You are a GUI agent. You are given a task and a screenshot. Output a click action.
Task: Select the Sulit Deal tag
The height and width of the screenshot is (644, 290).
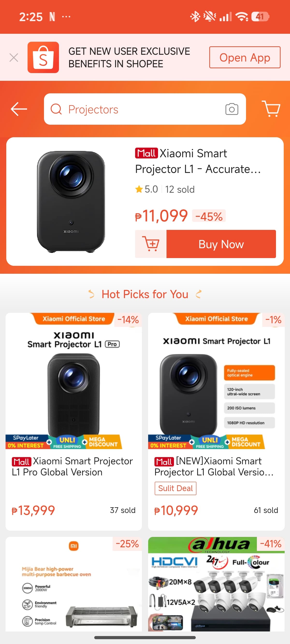pyautogui.click(x=175, y=488)
